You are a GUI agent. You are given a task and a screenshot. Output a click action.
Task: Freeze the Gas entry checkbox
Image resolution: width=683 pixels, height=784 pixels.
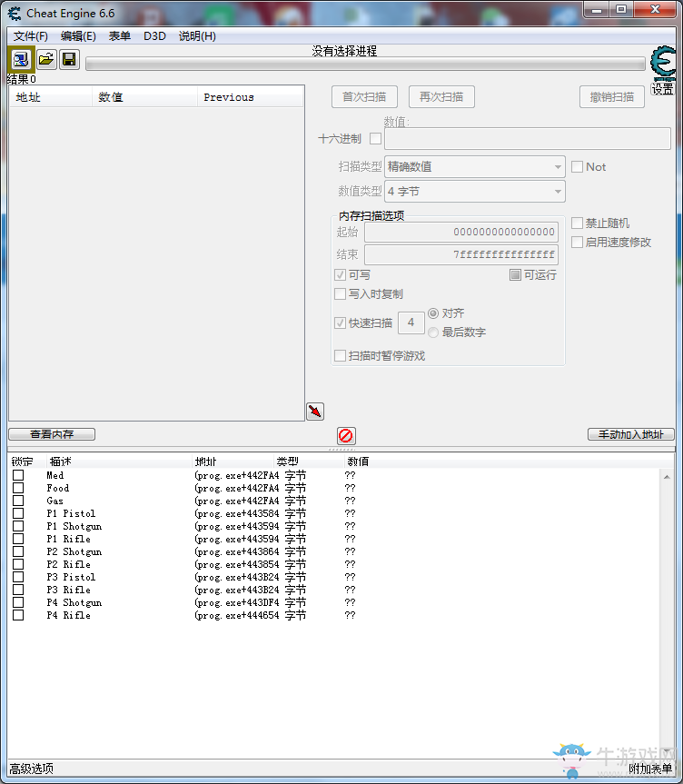tap(18, 501)
